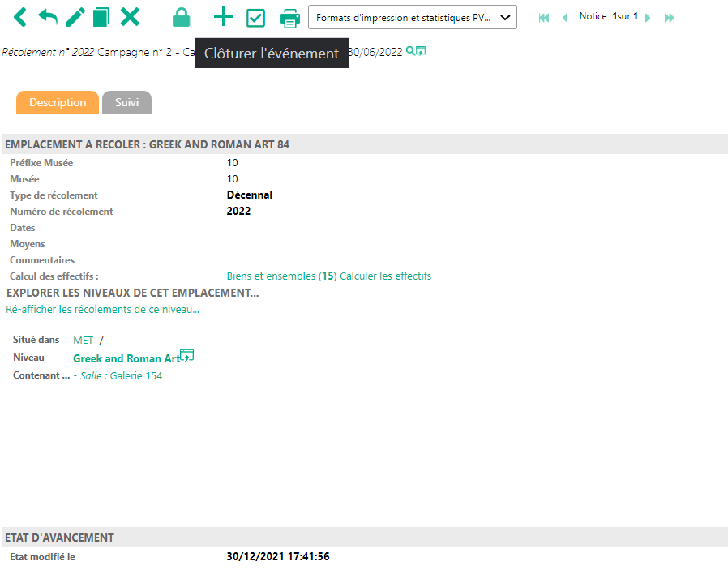The width and height of the screenshot is (728, 574).
Task: Open the MET location link
Action: tap(84, 340)
